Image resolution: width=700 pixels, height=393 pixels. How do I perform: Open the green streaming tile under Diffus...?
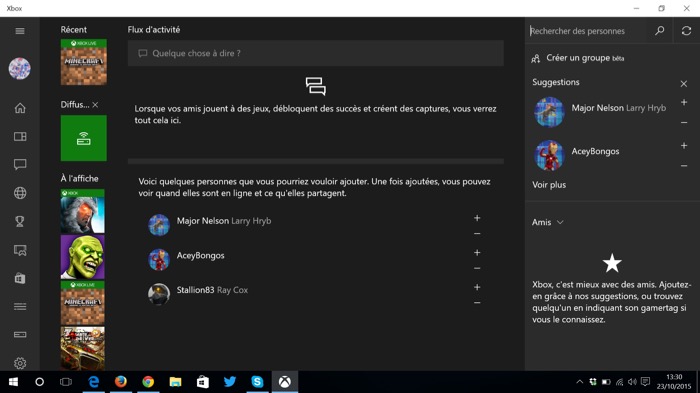tap(83, 138)
